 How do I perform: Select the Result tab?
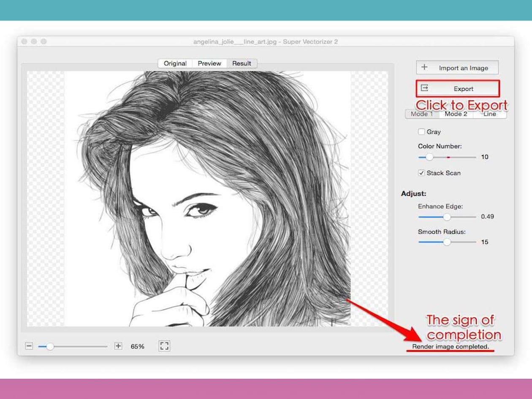[242, 63]
